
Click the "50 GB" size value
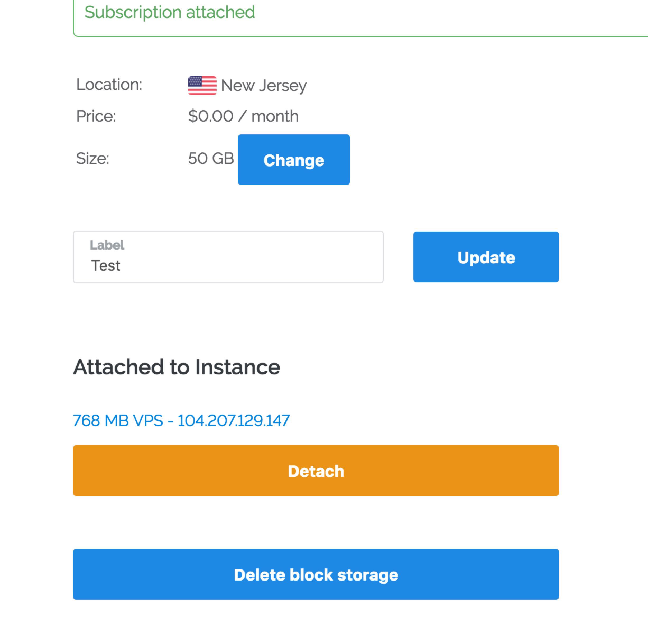pos(211,158)
